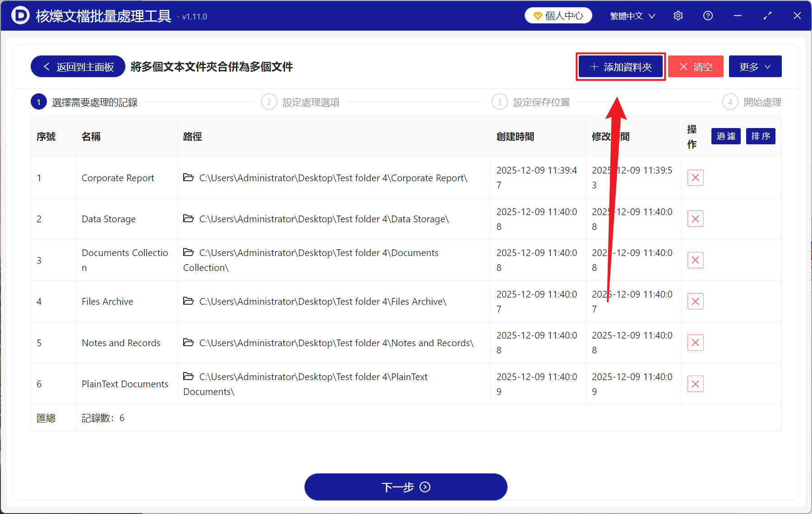The width and height of the screenshot is (812, 514).
Task: Click the 返回到主面板 back button
Action: (77, 66)
